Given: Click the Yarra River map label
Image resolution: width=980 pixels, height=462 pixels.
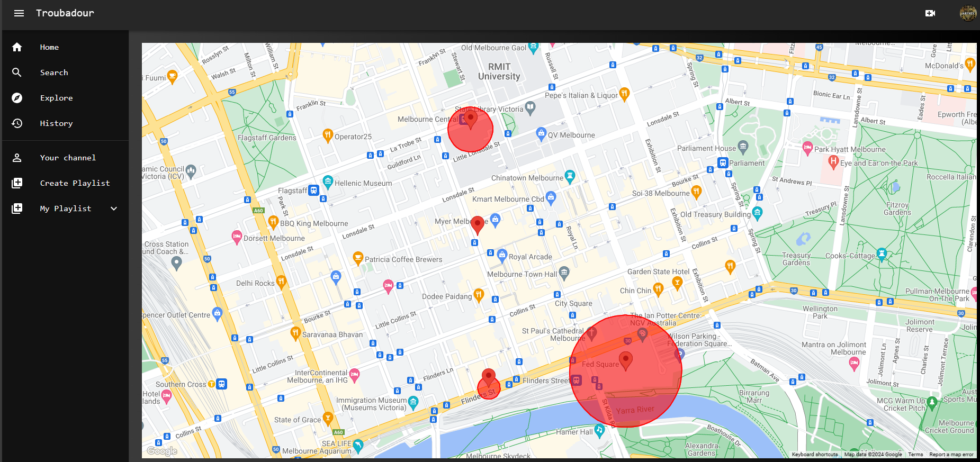Looking at the screenshot, I should click(635, 410).
